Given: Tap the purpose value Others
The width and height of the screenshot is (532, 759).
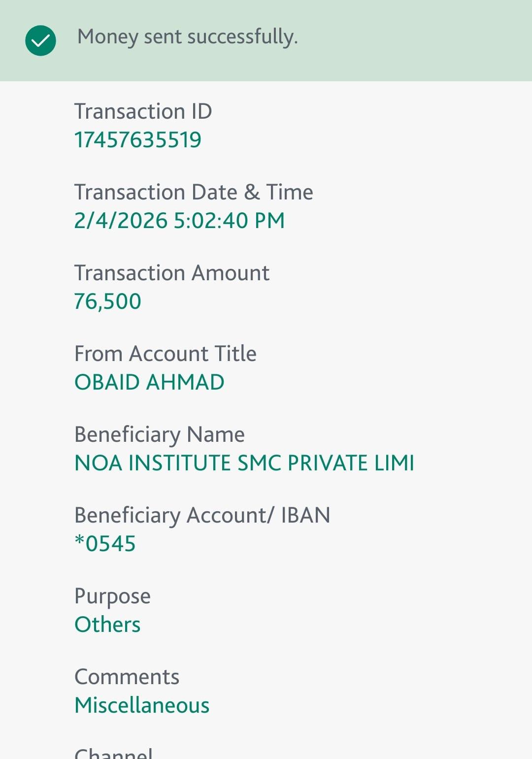Looking at the screenshot, I should [107, 625].
